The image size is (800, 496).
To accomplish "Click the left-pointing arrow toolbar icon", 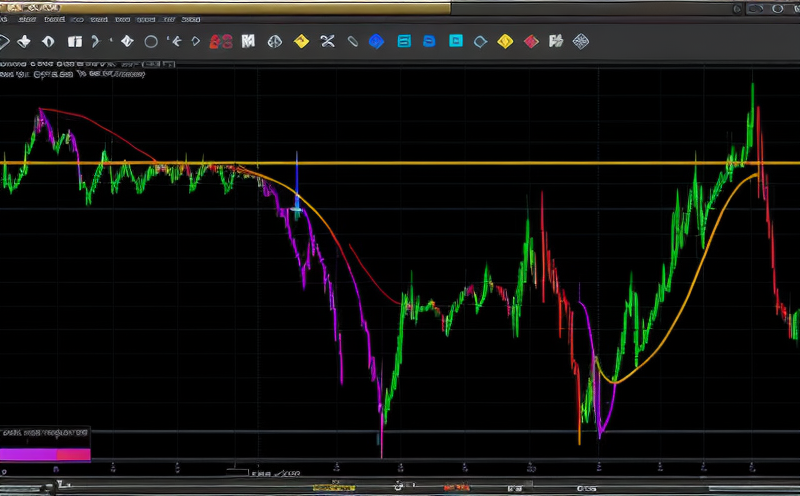I will pyautogui.click(x=177, y=41).
